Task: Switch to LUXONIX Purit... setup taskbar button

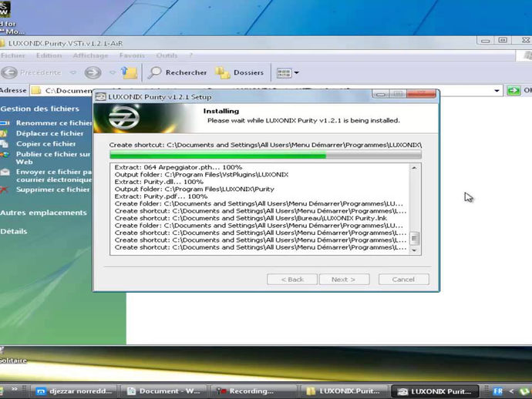Action: point(435,391)
